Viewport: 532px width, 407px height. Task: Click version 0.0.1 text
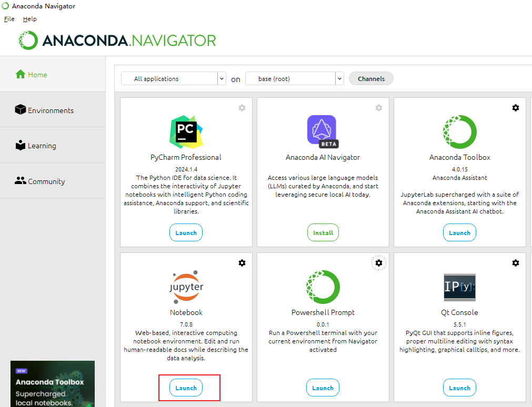point(323,324)
